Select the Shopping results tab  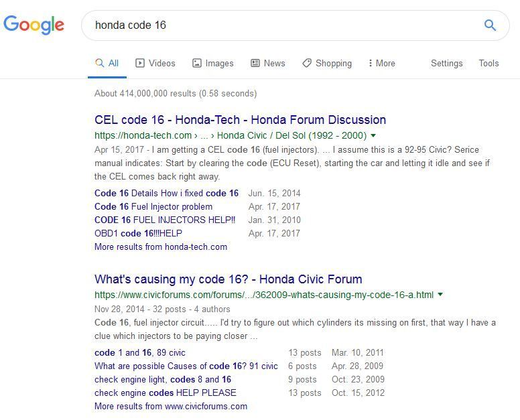326,63
